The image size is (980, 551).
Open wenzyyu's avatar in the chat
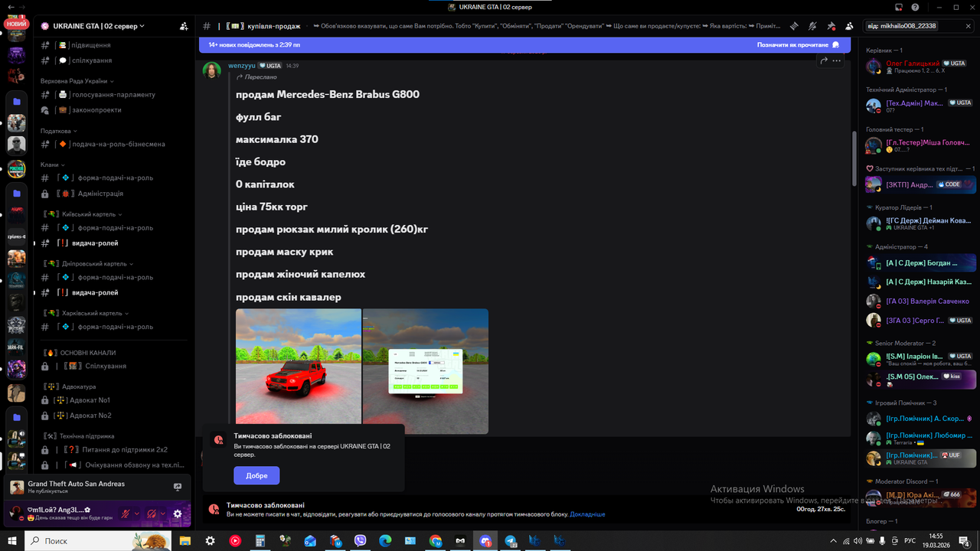pyautogui.click(x=212, y=70)
